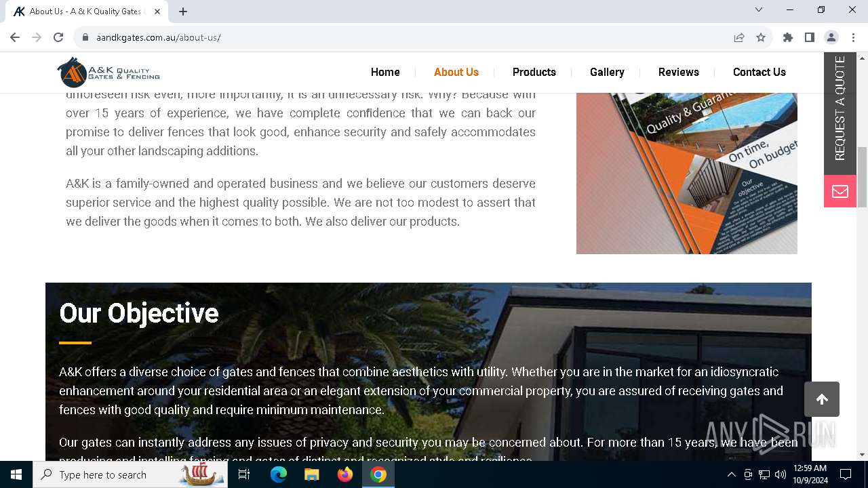The height and width of the screenshot is (488, 868).
Task: Launch Firefox from taskbar
Action: point(345,474)
